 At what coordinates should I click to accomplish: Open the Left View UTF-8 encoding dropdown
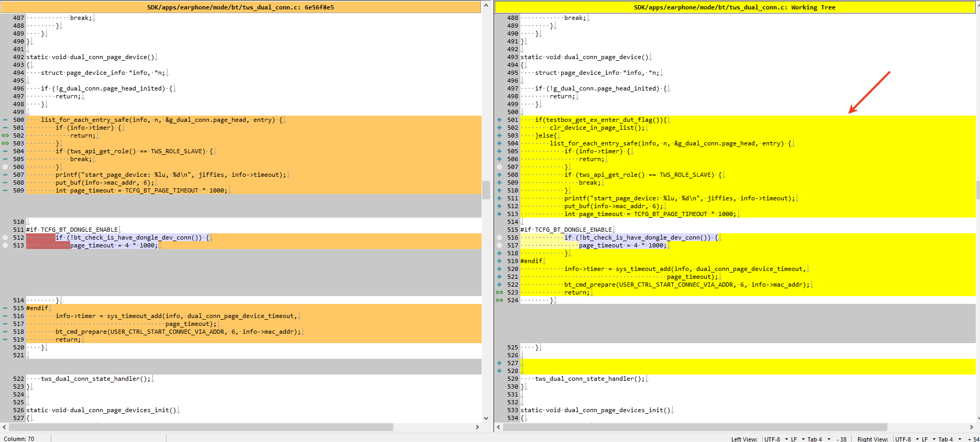pos(775,439)
